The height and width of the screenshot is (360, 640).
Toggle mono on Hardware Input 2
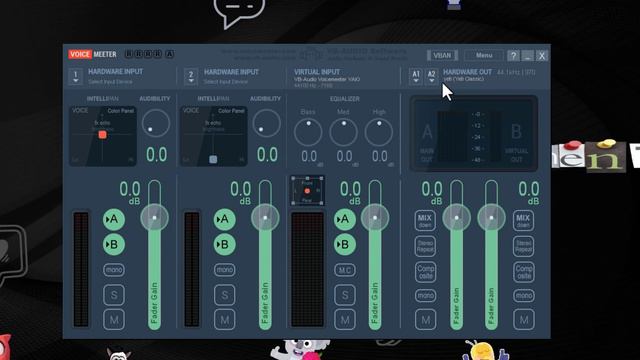(x=224, y=270)
